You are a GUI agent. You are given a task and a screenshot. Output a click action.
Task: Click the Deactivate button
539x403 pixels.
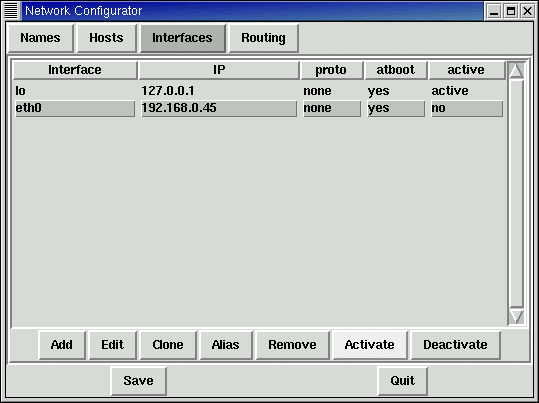point(455,345)
